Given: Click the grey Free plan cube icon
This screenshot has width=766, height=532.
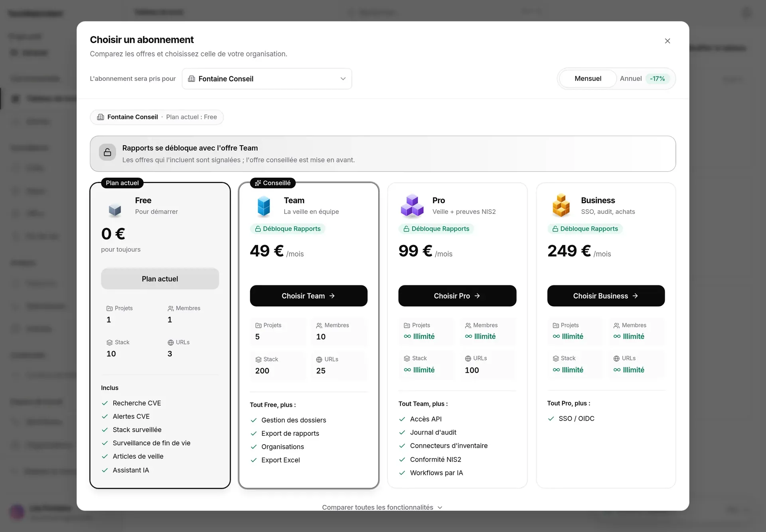Looking at the screenshot, I should 115,209.
